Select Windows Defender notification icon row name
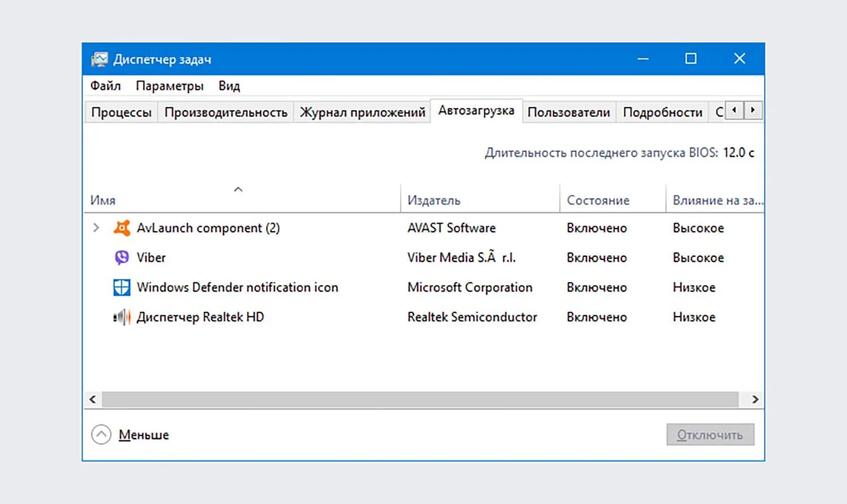Viewport: 847px width, 504px height. [237, 287]
